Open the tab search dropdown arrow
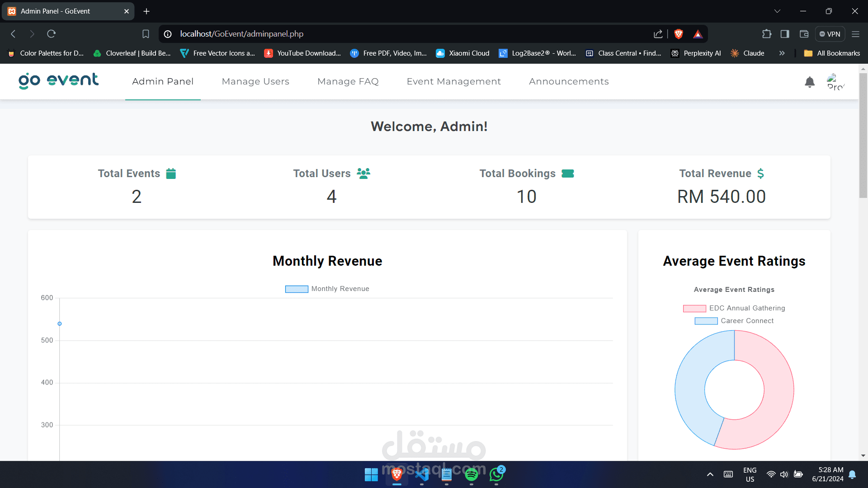 [x=777, y=11]
